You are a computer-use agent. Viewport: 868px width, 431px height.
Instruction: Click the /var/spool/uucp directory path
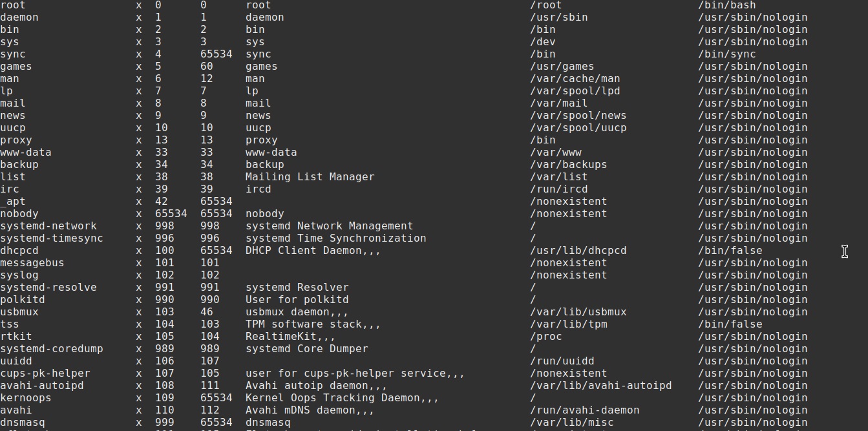click(x=578, y=128)
